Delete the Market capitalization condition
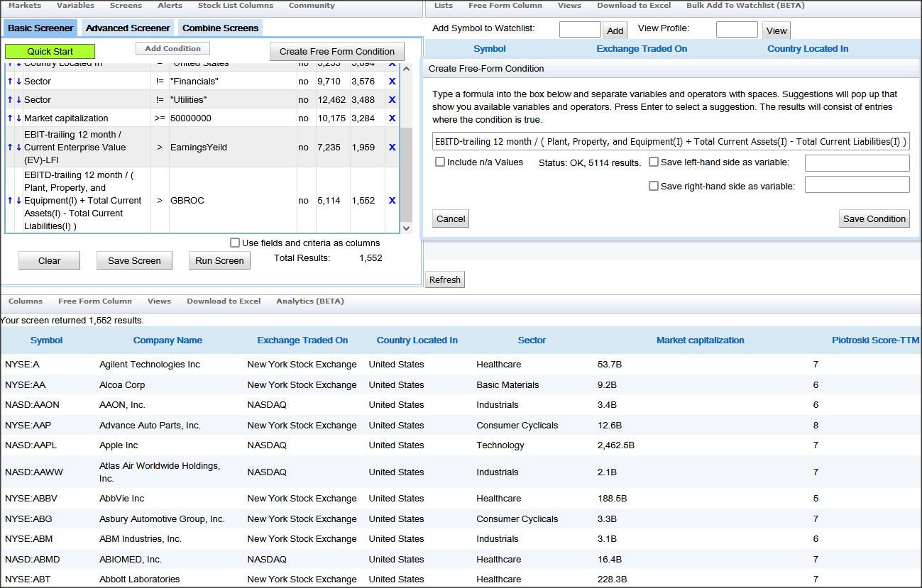This screenshot has width=922, height=588. (392, 118)
